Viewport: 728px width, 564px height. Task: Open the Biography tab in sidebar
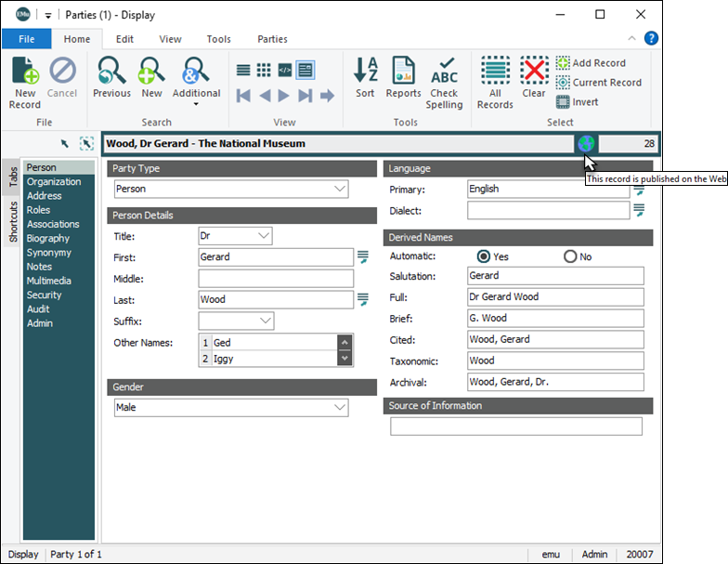47,239
